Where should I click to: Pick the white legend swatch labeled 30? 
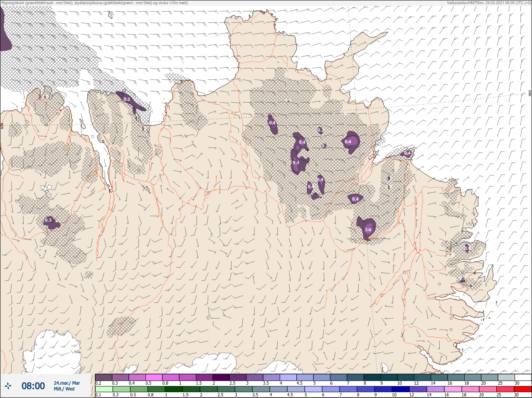(x=523, y=377)
